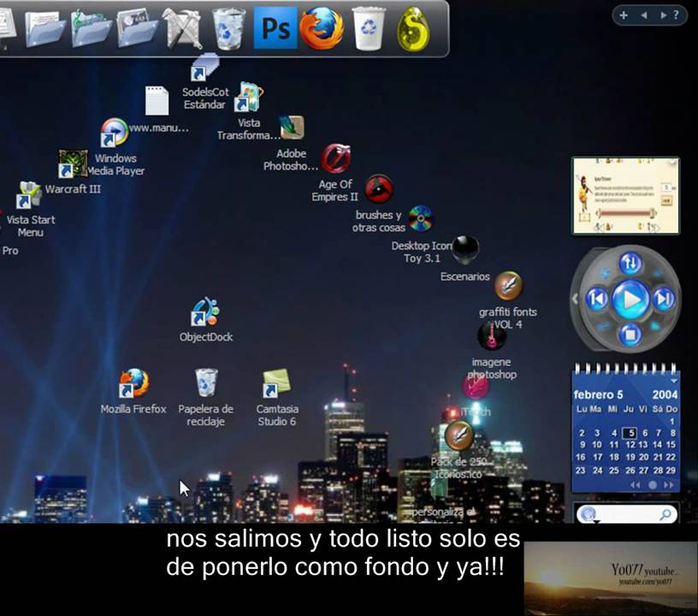Jump to today with calendar circle button
The height and width of the screenshot is (616, 698).
coord(652,485)
